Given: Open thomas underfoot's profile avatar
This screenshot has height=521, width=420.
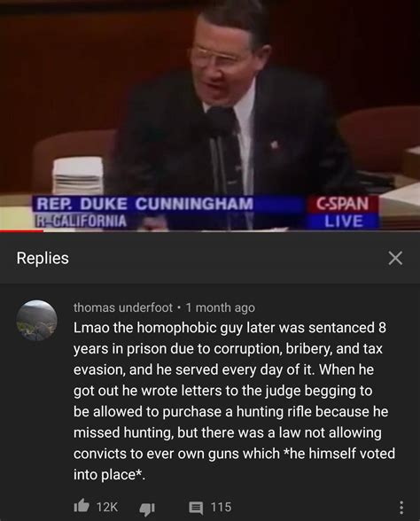Looking at the screenshot, I should [37, 321].
